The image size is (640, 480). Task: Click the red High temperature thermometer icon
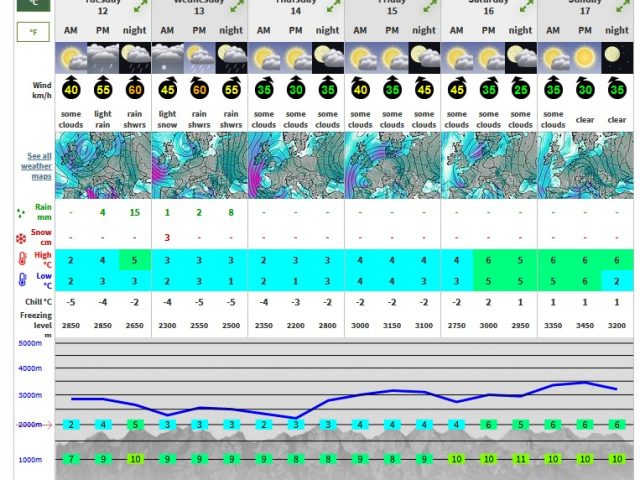click(x=22, y=259)
